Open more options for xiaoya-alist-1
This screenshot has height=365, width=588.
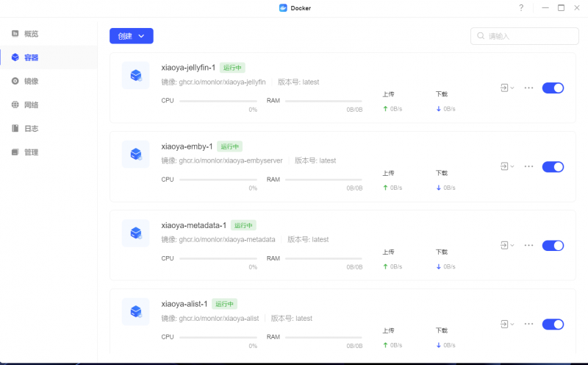click(x=528, y=324)
